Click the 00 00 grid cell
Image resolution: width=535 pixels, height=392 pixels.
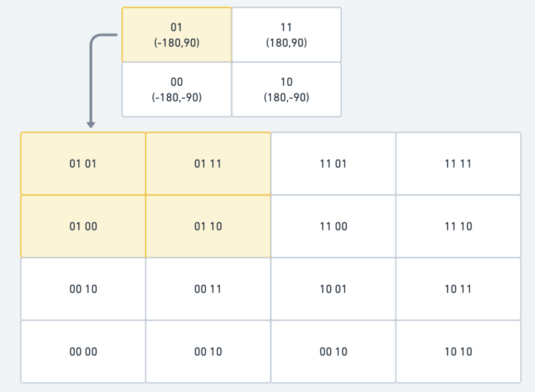pyautogui.click(x=83, y=351)
